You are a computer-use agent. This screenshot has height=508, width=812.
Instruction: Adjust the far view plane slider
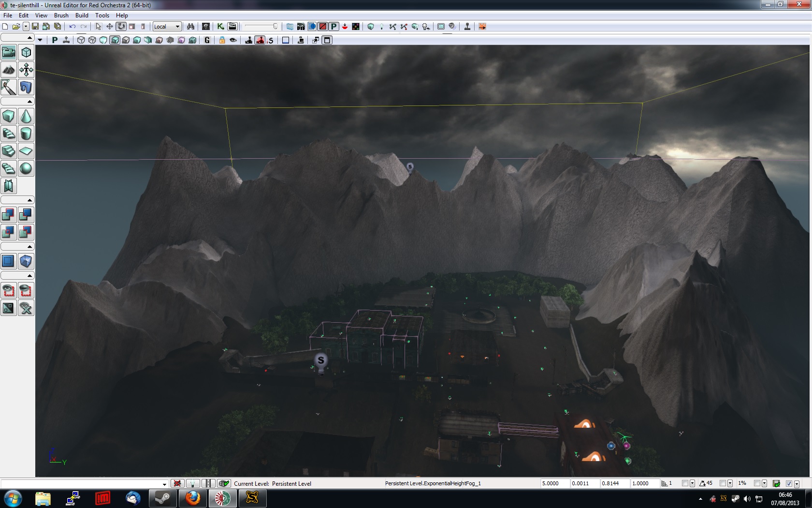click(x=261, y=27)
